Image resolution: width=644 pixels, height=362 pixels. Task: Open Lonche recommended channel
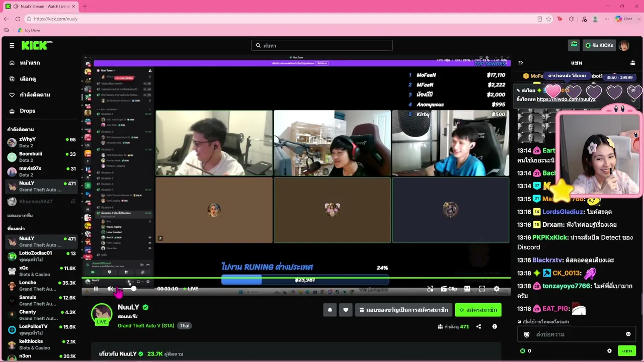click(41, 286)
